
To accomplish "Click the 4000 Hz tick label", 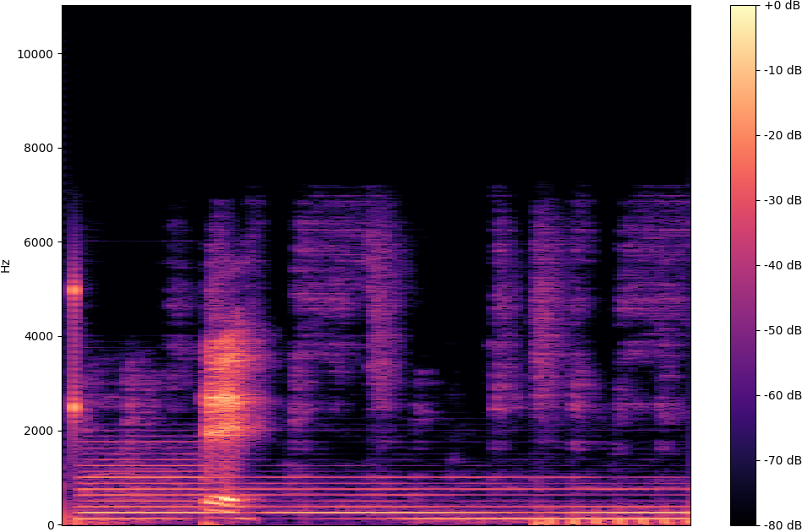I will 38,336.
